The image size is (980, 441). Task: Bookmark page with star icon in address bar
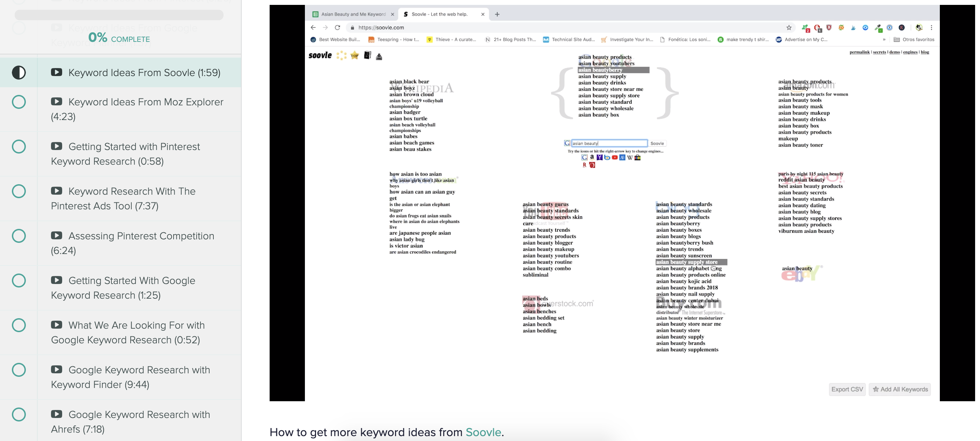point(789,27)
